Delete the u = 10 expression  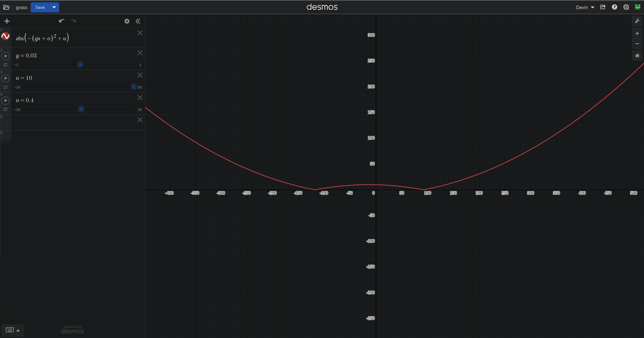140,75
